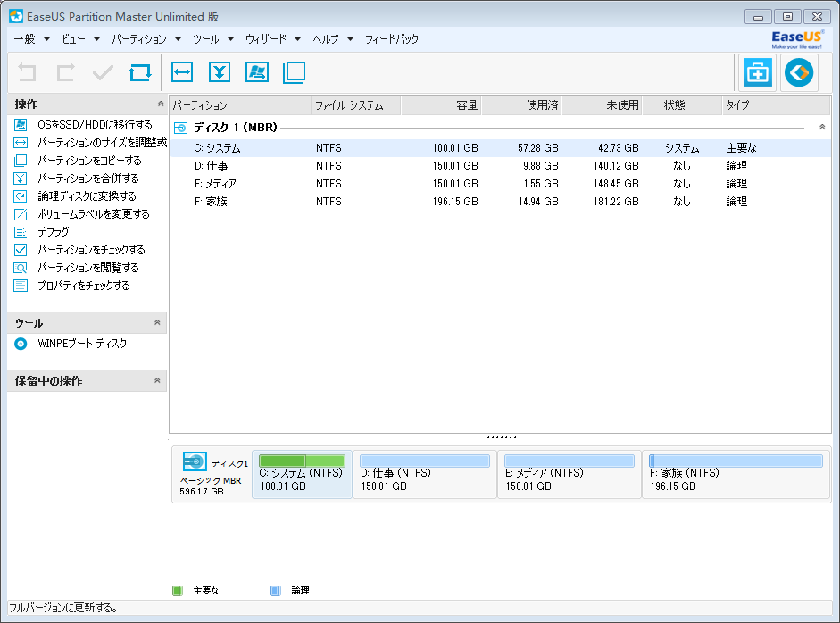This screenshot has height=623, width=840.
Task: Click the icon beside 論理ディスクに変換する
Action: (x=21, y=196)
